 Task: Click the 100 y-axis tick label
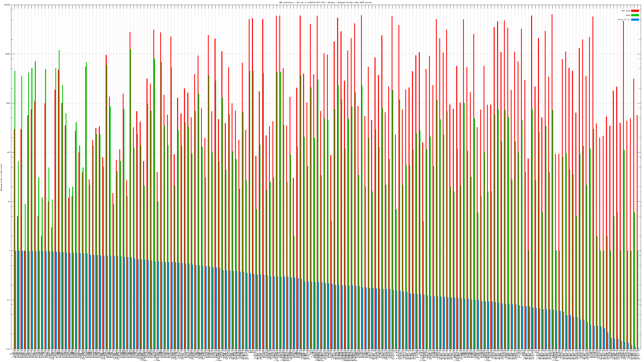(x=9, y=152)
